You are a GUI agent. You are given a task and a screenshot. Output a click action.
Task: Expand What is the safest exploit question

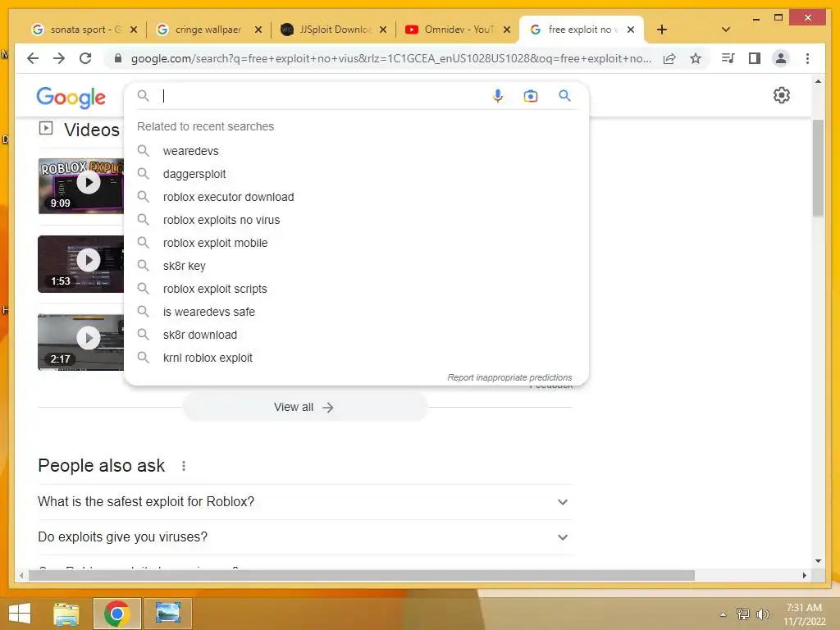[304, 502]
